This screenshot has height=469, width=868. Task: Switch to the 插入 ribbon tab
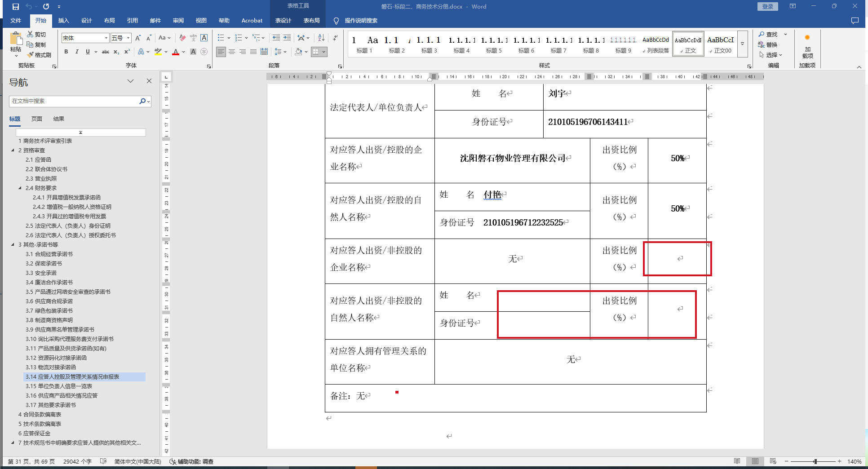tap(64, 21)
